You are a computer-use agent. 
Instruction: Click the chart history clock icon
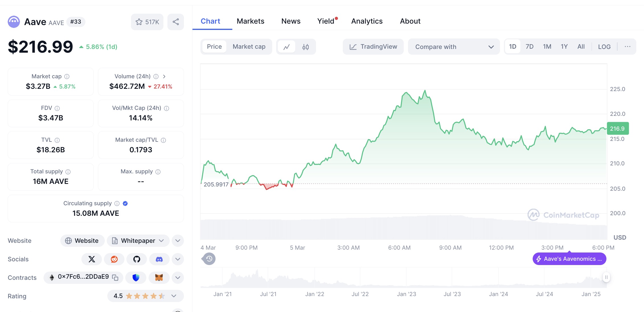[x=209, y=259]
